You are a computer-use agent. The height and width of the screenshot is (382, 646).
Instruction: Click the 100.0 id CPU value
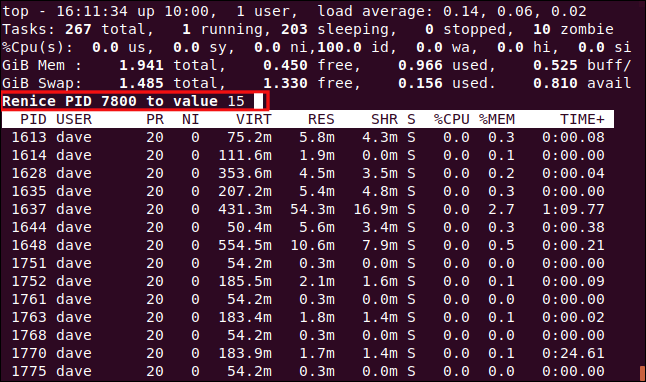pyautogui.click(x=339, y=47)
